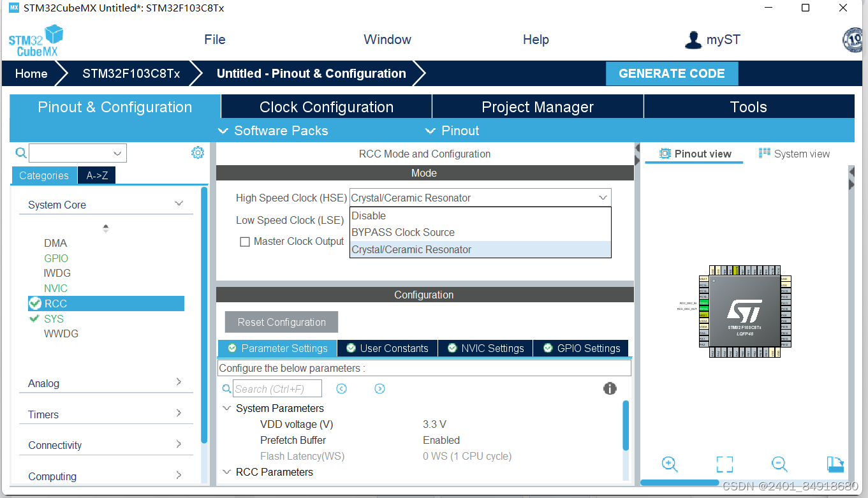Select GPIO in System Core list
868x498 pixels.
(x=56, y=258)
